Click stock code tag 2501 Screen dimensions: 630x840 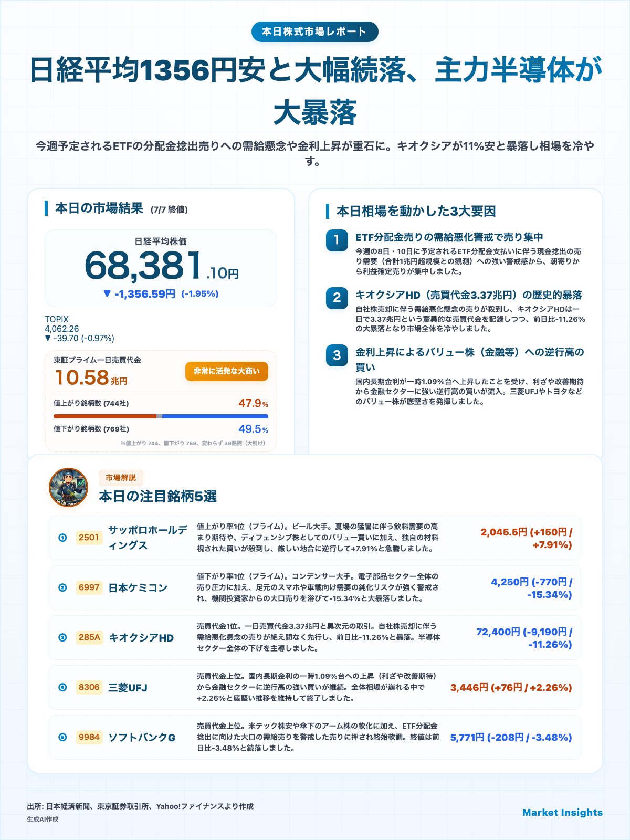pyautogui.click(x=89, y=538)
